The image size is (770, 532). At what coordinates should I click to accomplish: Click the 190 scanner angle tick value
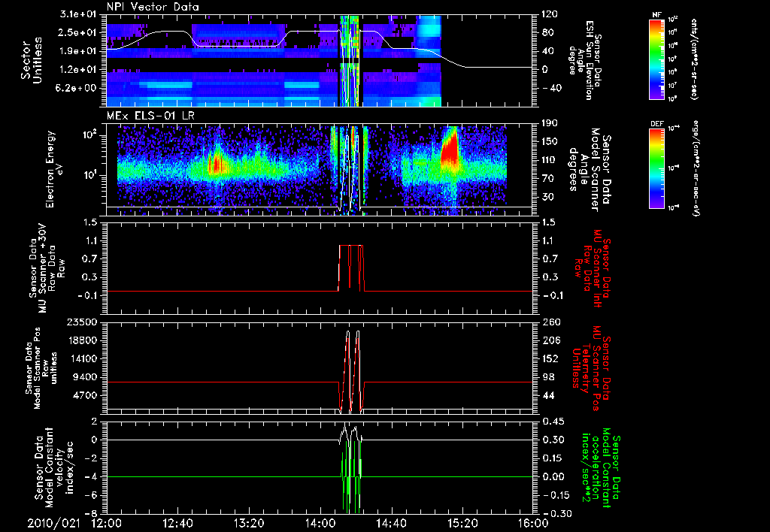point(550,124)
